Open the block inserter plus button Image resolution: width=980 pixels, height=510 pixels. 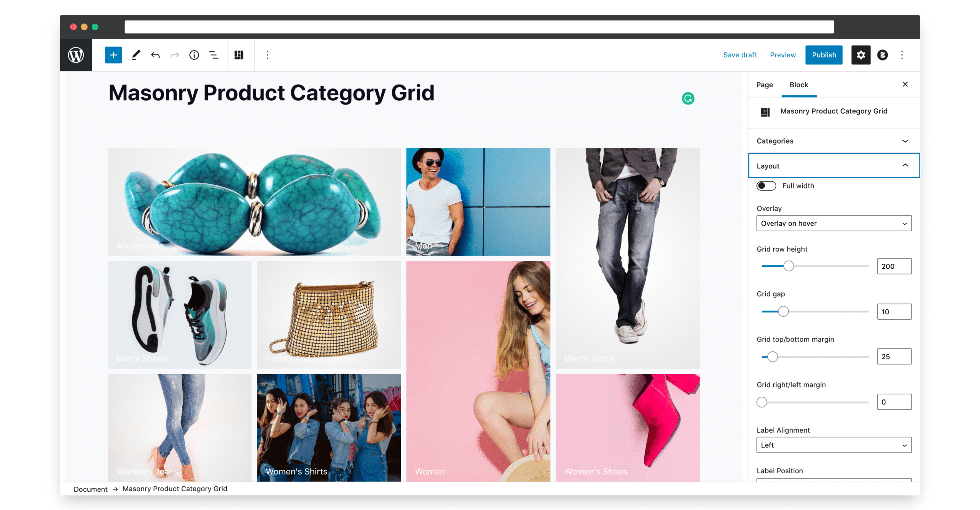coord(113,55)
